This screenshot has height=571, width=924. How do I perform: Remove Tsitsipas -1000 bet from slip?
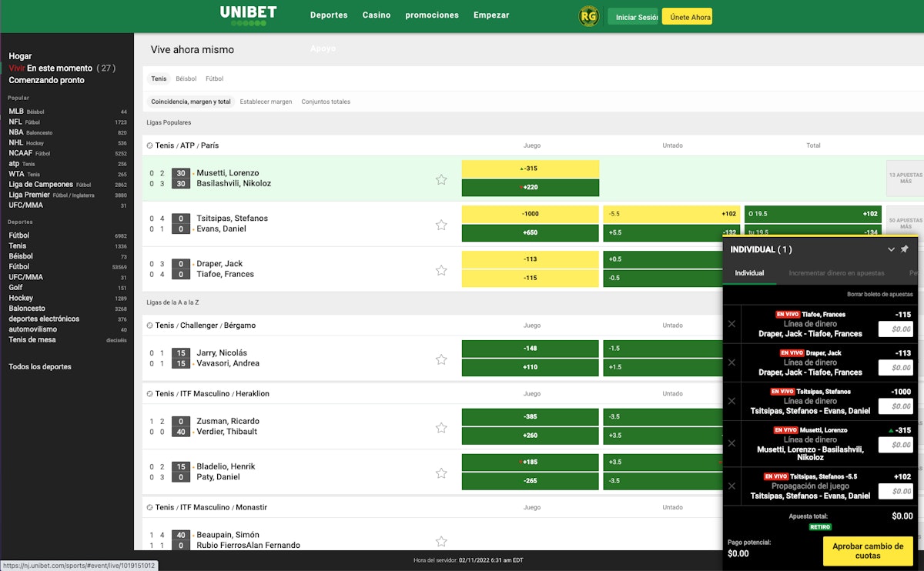point(731,401)
